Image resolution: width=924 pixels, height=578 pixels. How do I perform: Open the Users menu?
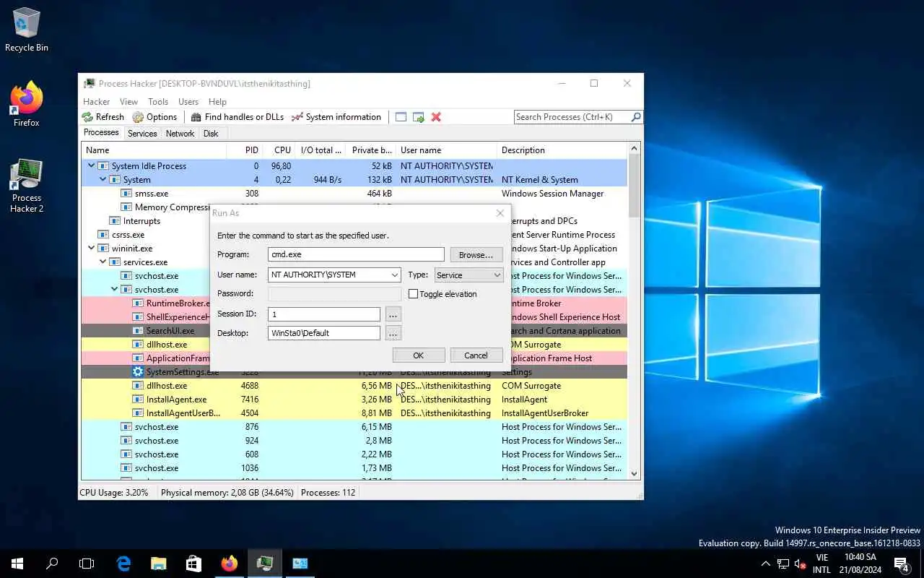click(188, 102)
